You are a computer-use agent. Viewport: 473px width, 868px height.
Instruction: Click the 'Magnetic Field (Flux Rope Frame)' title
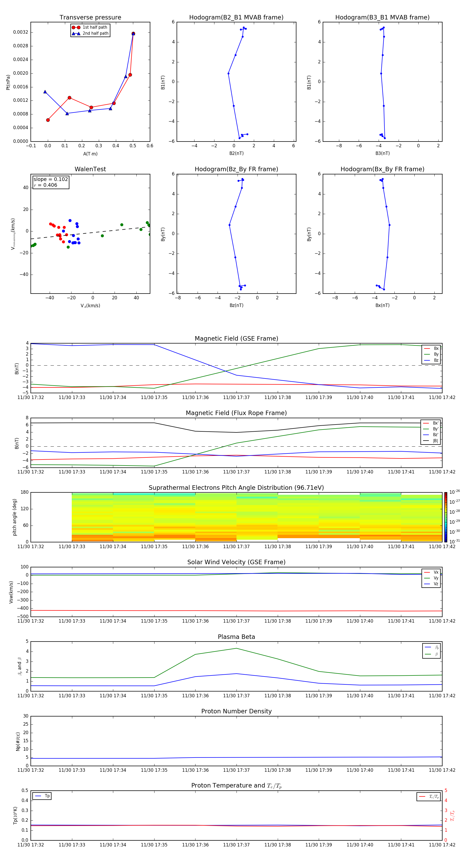(x=236, y=413)
